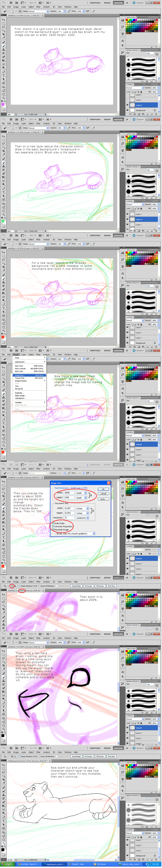Screen dimensions: 162x868
Task: Select the Pen tool in NalaRequest.psd window
Action: point(4,818)
